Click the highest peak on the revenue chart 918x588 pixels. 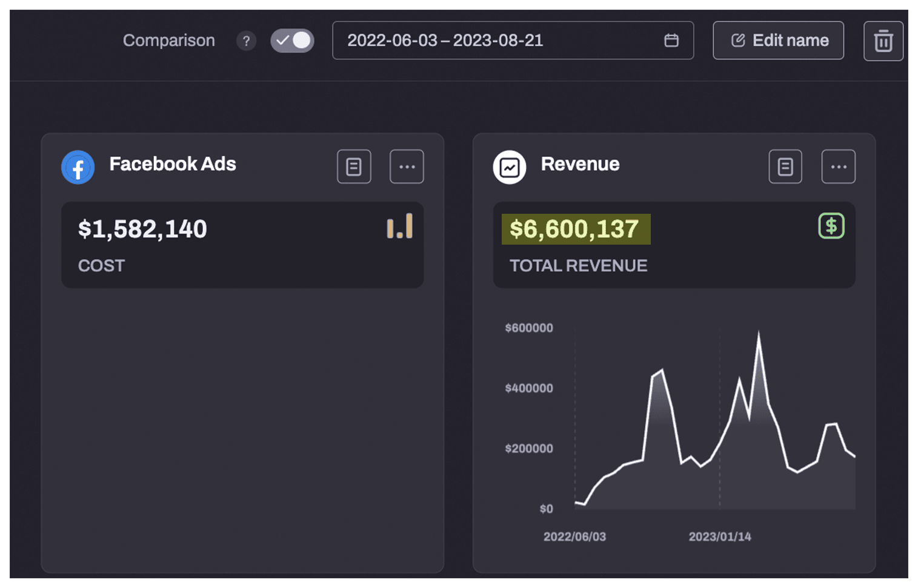[759, 334]
